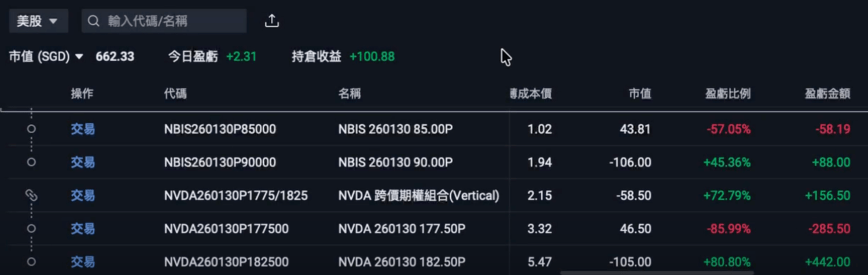Click circle marker for NVDA 182.50P row
This screenshot has height=275, width=868.
[x=31, y=262]
